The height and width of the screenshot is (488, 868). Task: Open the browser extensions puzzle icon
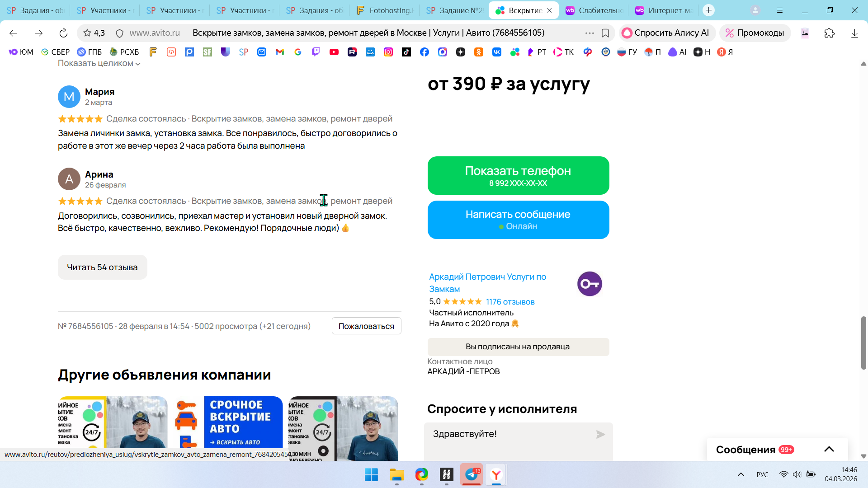pos(829,33)
